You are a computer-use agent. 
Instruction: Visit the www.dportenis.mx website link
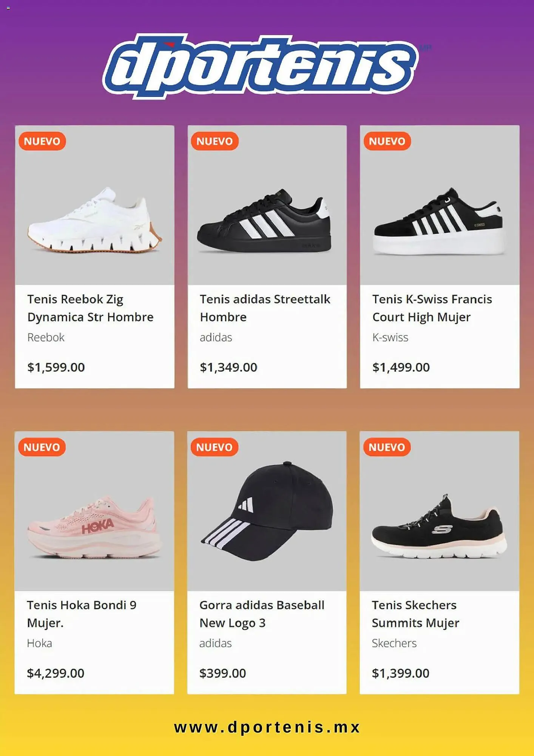pos(267,728)
